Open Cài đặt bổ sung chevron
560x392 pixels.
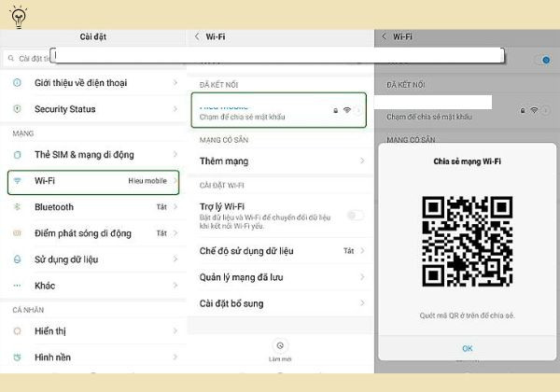[362, 303]
